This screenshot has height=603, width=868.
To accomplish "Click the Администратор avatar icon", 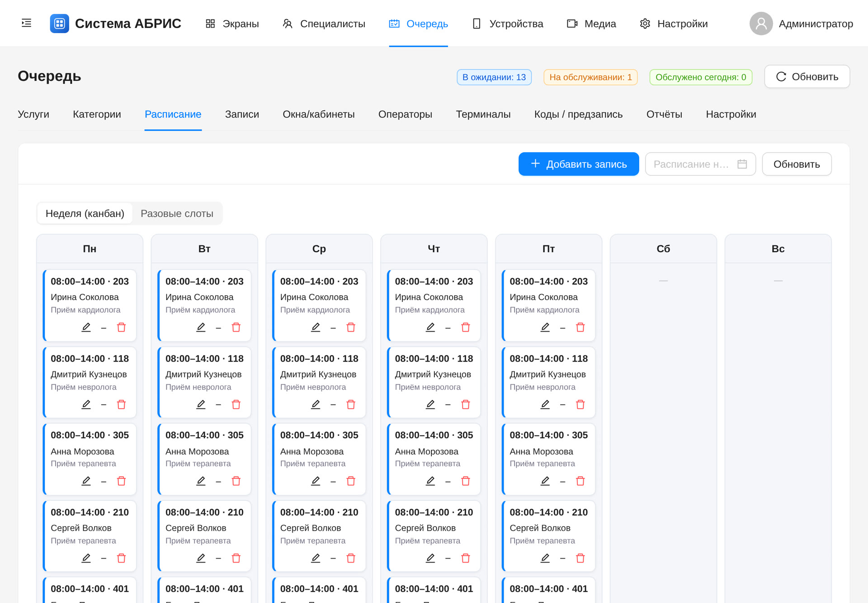I will 761,24.
